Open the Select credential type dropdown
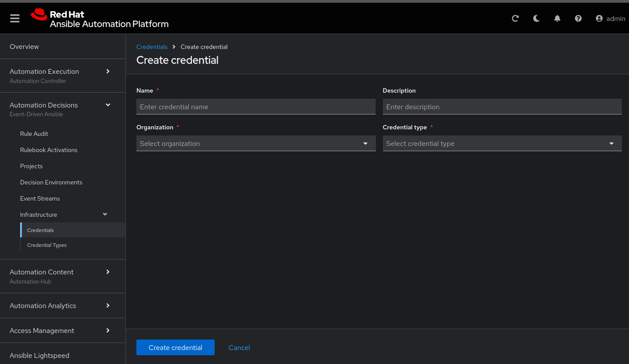 click(x=502, y=143)
